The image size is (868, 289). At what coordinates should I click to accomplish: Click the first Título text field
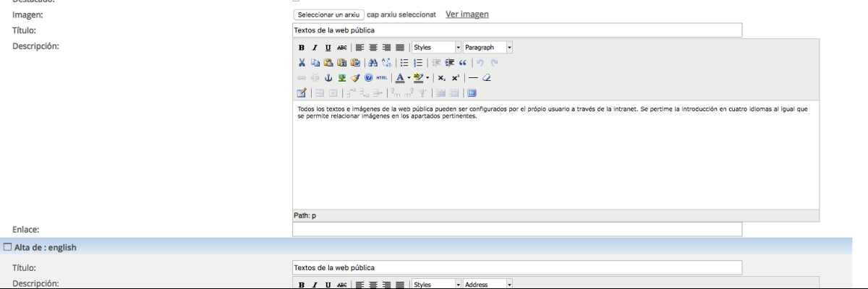click(516, 30)
